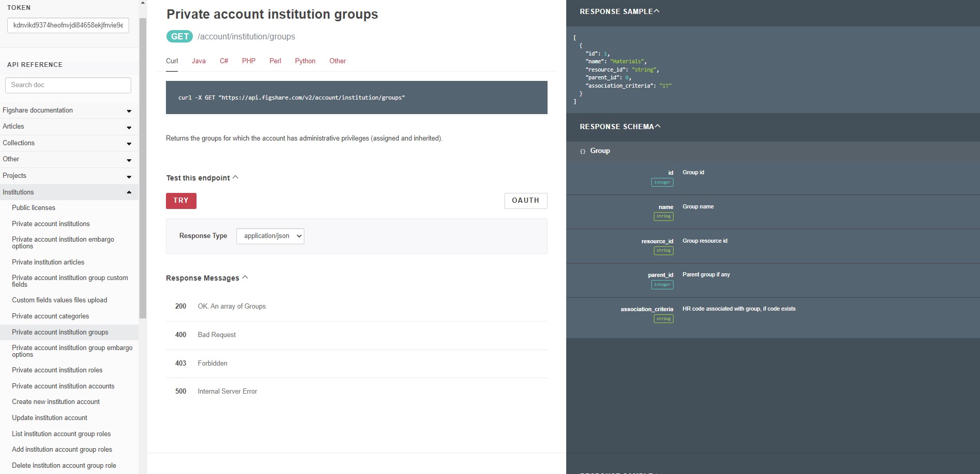Image resolution: width=980 pixels, height=474 pixels.
Task: Switch to the Java tab
Action: click(199, 61)
